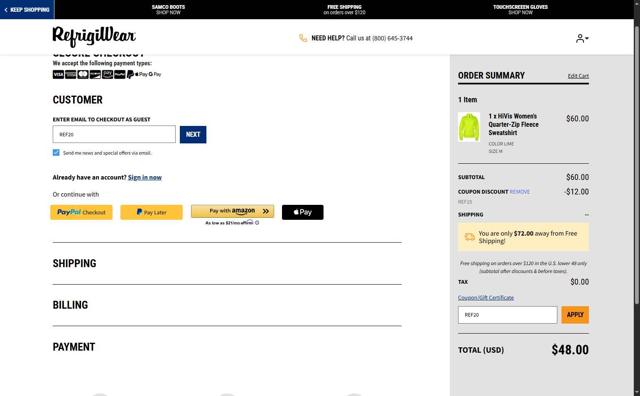The image size is (640, 396).
Task: Click the $60.00 subtotal value
Action: click(577, 177)
